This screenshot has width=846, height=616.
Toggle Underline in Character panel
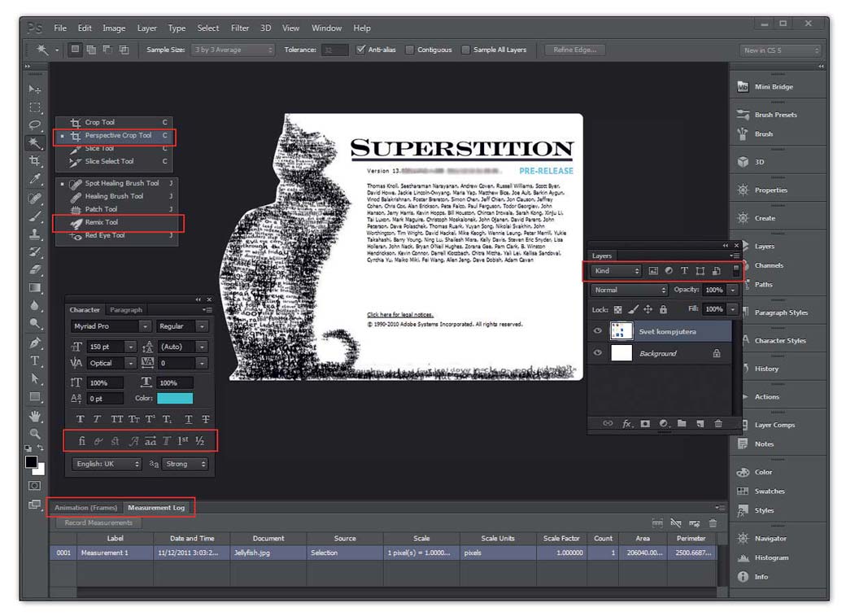click(x=188, y=419)
